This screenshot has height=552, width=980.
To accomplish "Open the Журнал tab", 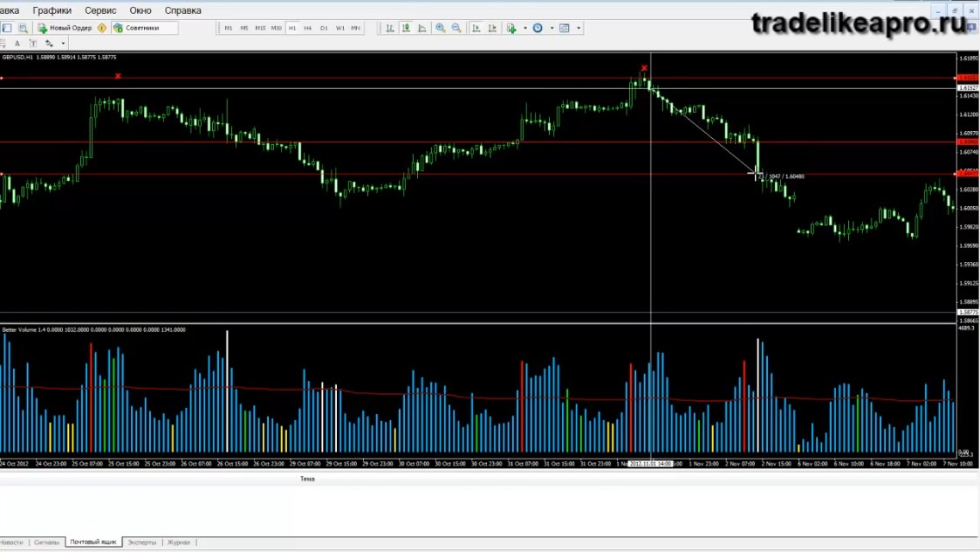I will [x=179, y=542].
